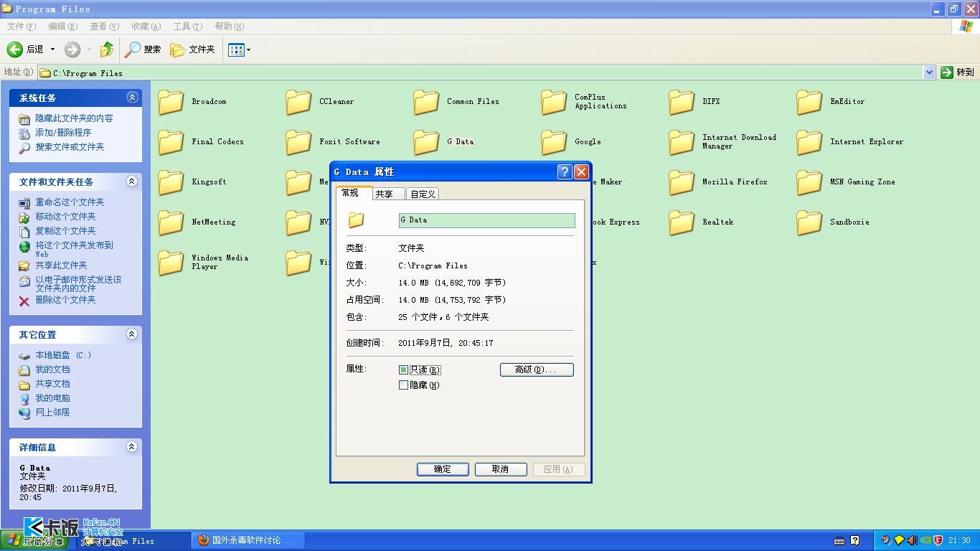
Task: Open the Back button history dropdown arrow
Action: [x=52, y=50]
